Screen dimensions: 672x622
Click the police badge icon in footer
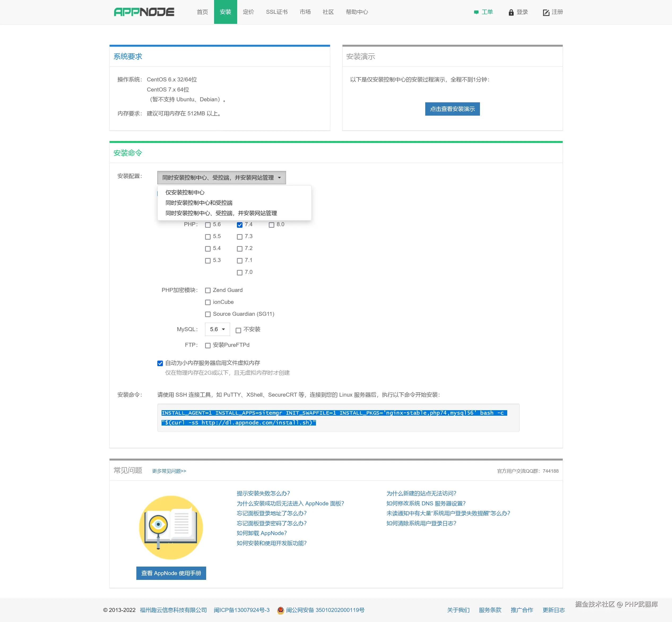tap(280, 610)
